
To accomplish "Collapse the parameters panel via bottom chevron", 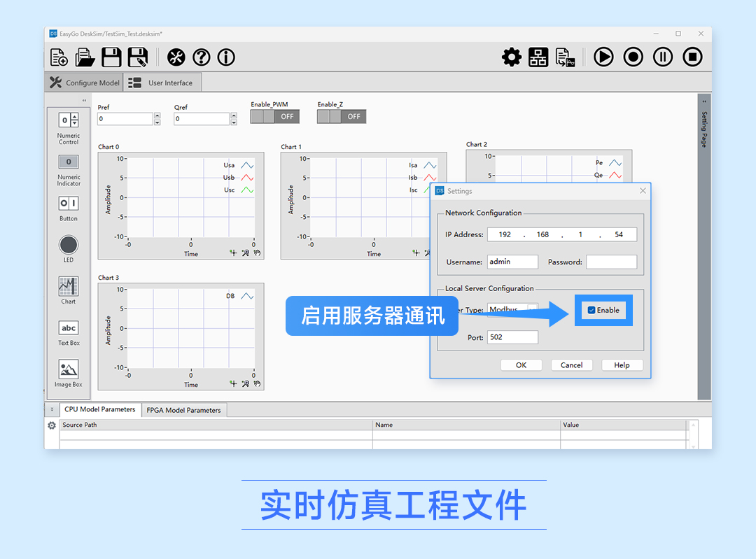I will 52,409.
